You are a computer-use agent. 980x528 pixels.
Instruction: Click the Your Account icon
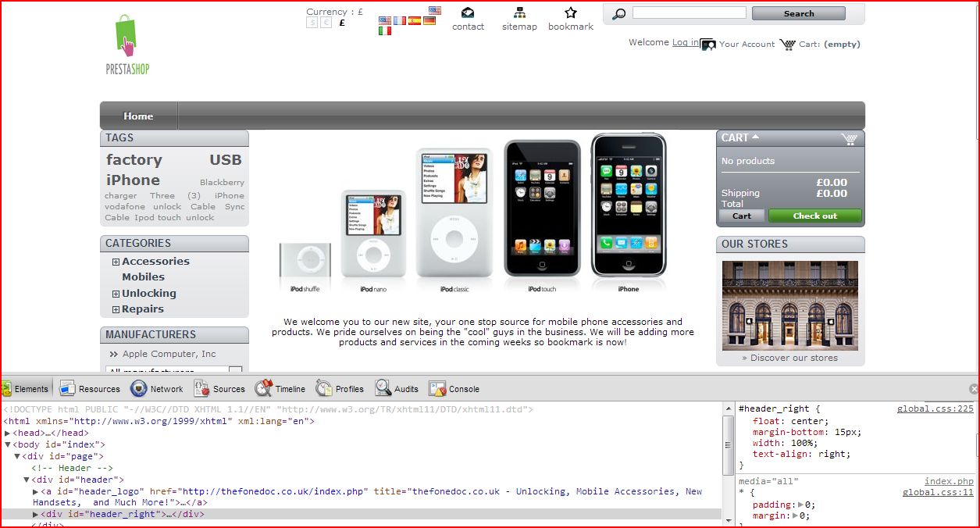[x=708, y=45]
